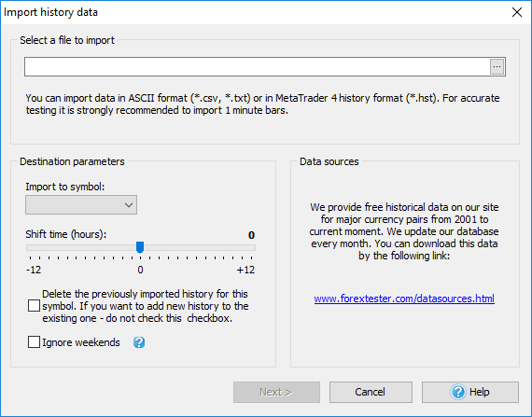Close the Import history data dialog
This screenshot has height=417, width=532.
pyautogui.click(x=517, y=12)
